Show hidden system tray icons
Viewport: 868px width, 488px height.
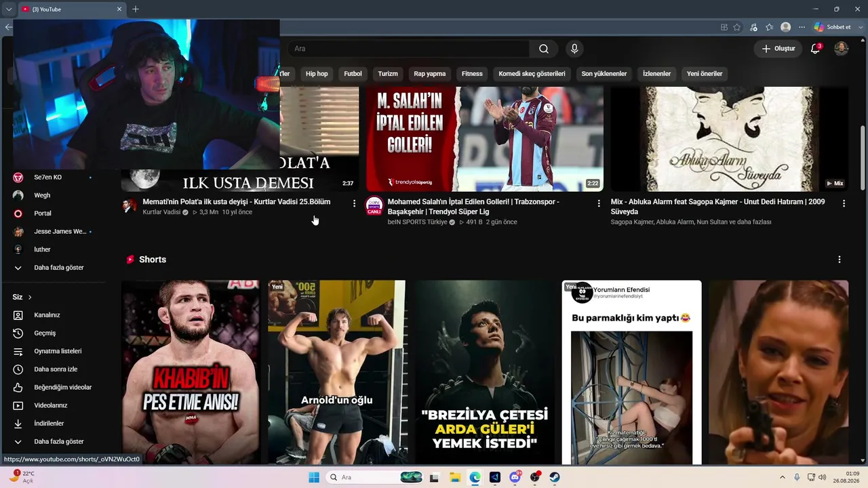(x=782, y=477)
